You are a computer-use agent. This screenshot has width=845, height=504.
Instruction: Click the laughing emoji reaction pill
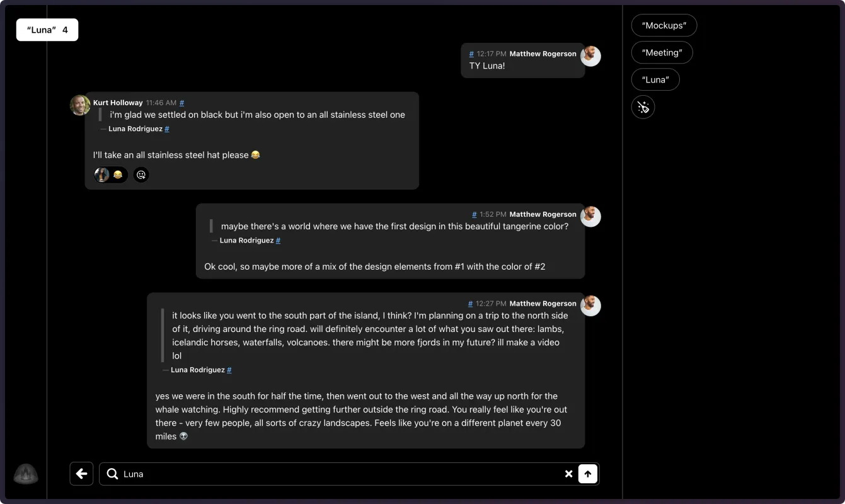tap(111, 175)
